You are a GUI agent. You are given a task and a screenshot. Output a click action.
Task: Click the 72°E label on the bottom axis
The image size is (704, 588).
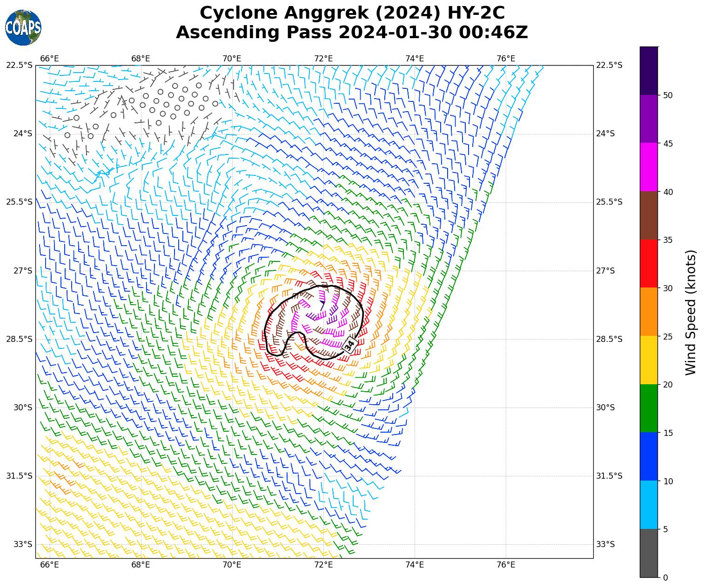click(x=323, y=565)
